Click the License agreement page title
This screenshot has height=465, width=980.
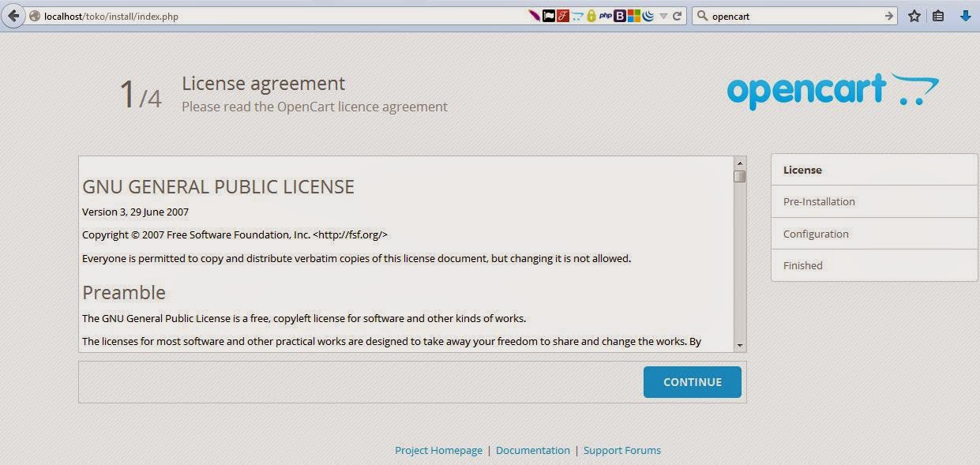263,83
